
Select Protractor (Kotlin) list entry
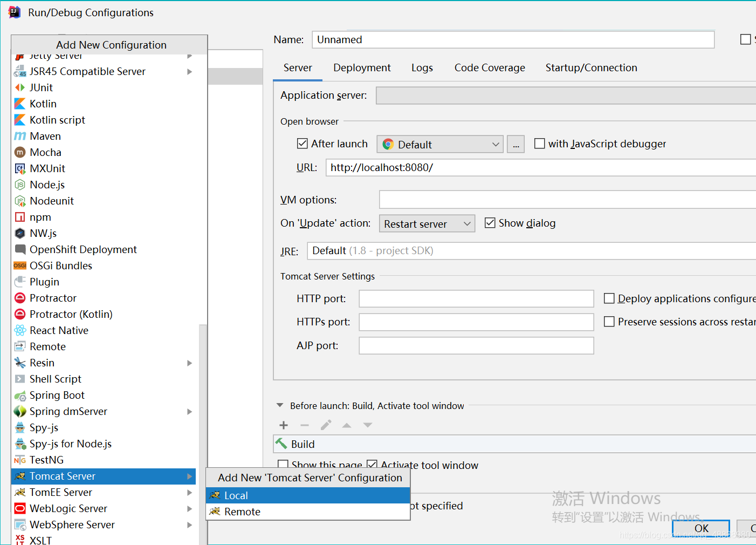tap(104, 314)
